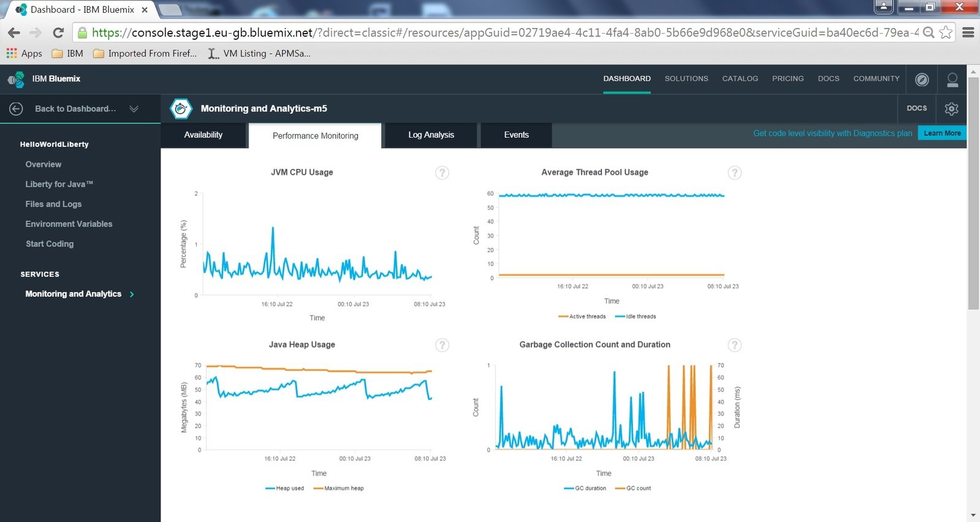980x522 pixels.
Task: Toggle Active threads legend entry
Action: point(582,316)
